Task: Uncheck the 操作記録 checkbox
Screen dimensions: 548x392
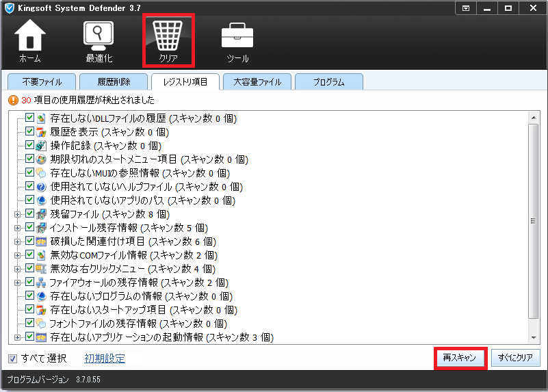Action: click(x=29, y=145)
